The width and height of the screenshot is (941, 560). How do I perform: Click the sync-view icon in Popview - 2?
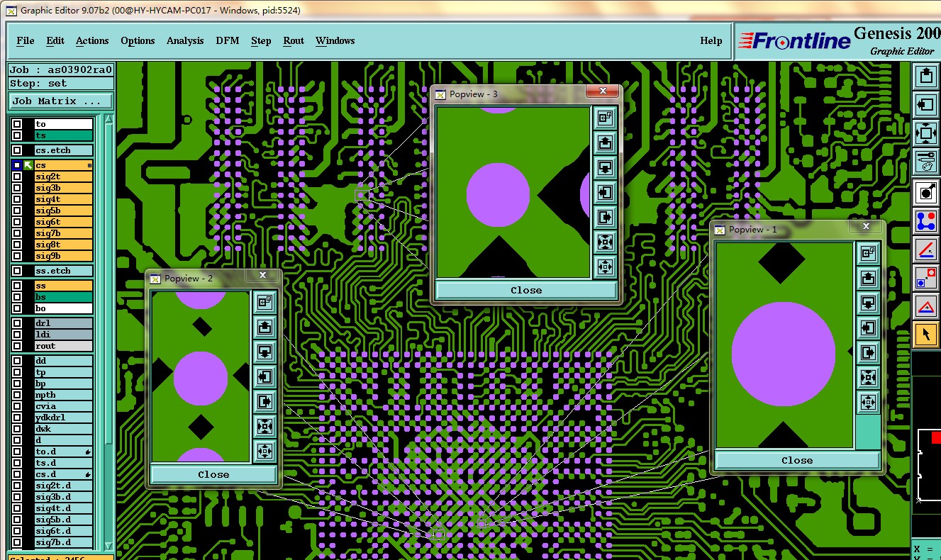265,302
